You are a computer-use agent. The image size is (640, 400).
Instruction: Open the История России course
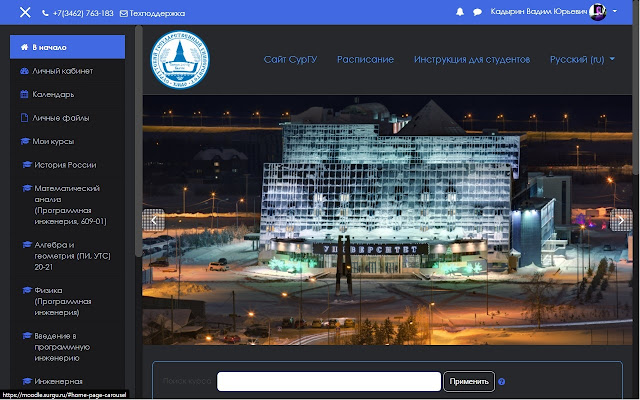pyautogui.click(x=67, y=165)
